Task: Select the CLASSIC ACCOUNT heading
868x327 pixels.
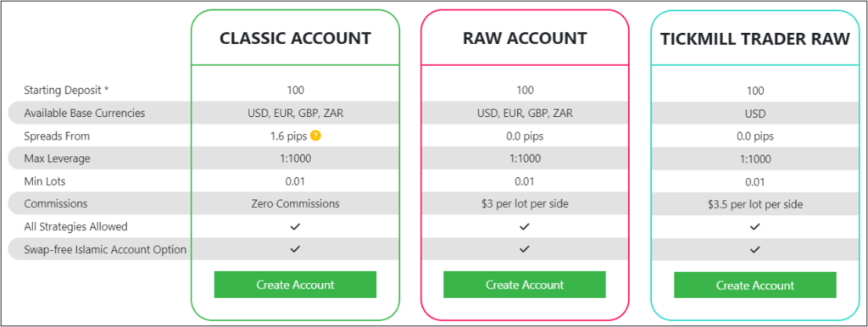Action: (295, 38)
